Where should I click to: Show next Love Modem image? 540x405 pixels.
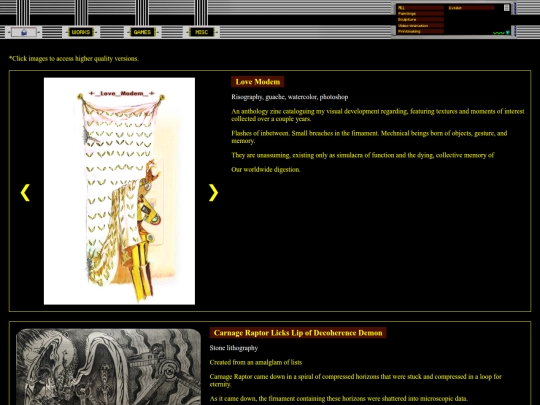tap(213, 193)
